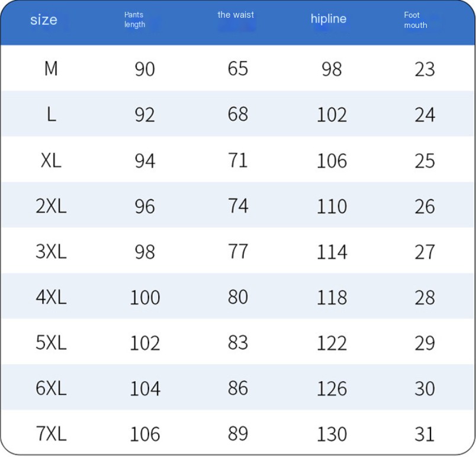Select the 3XL size row label

point(51,252)
